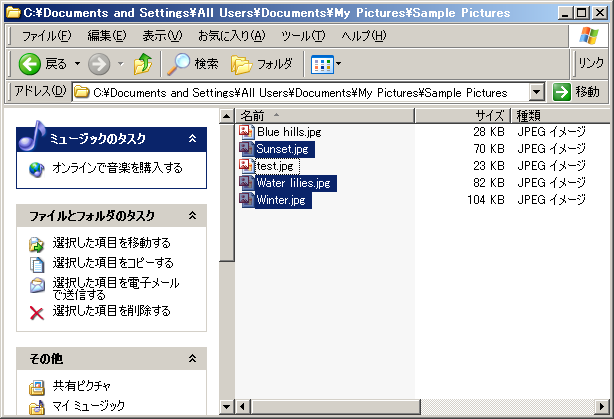
Task: Open the views dropdown arrow
Action: pos(338,64)
